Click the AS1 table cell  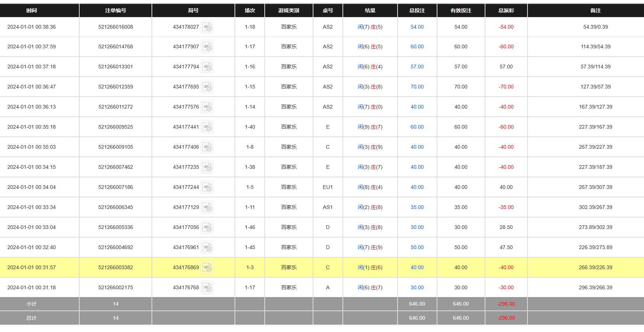click(328, 207)
